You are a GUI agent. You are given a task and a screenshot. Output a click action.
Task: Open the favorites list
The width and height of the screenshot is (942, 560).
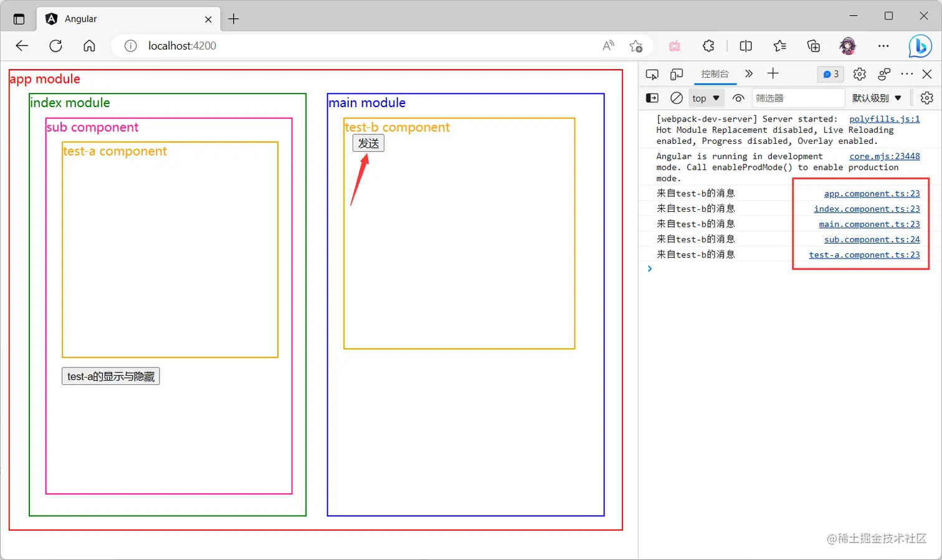pos(779,45)
